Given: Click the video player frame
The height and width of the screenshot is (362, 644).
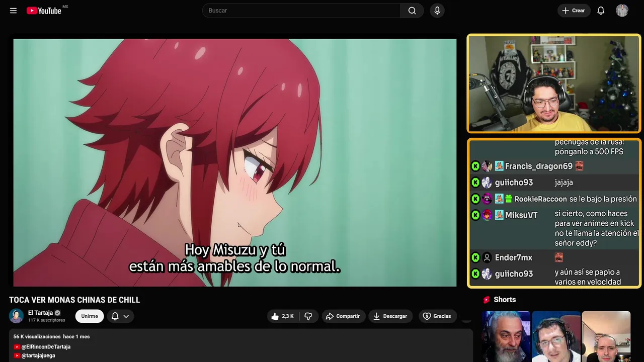Looking at the screenshot, I should (235, 163).
